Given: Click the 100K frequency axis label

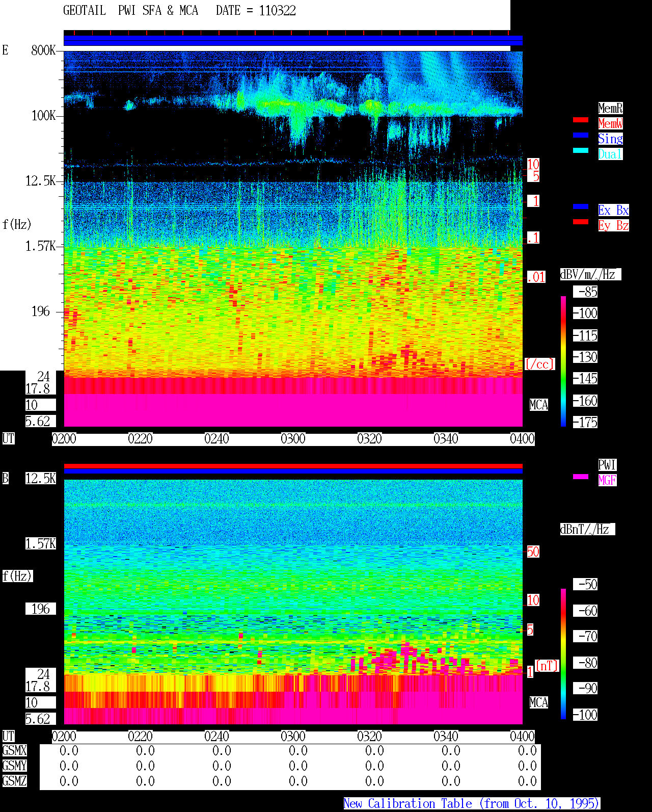Looking at the screenshot, I should tap(43, 115).
